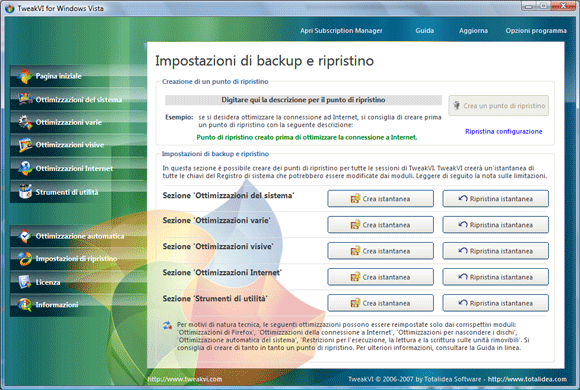The height and width of the screenshot is (390, 580).
Task: Click the Ottimizzazioni Internet globe icon
Action: tap(25, 168)
